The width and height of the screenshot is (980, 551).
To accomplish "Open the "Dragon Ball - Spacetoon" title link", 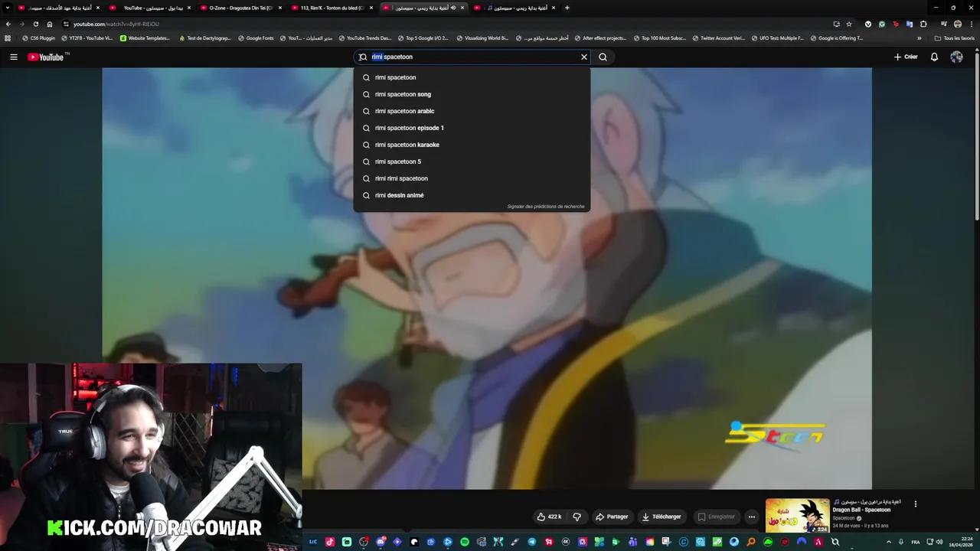I will point(861,510).
